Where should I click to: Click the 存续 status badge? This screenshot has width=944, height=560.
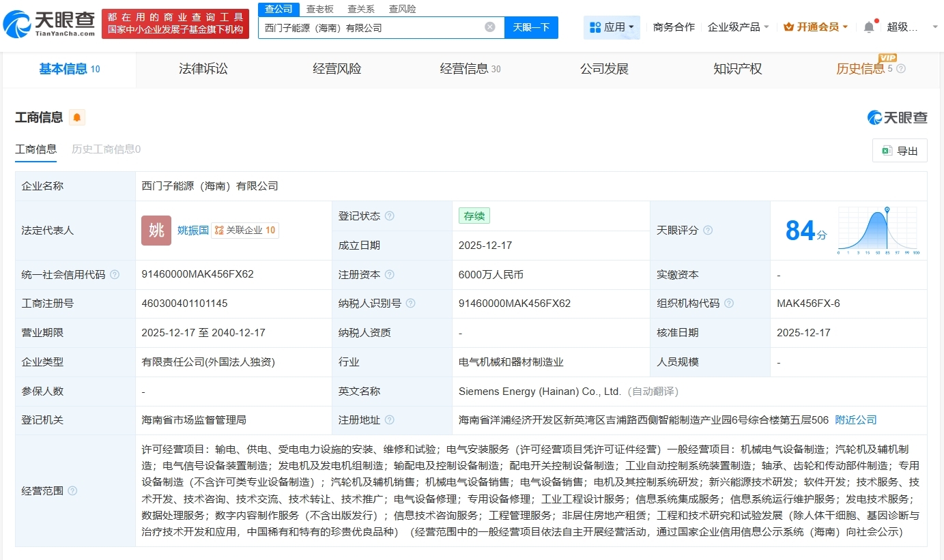pyautogui.click(x=474, y=216)
